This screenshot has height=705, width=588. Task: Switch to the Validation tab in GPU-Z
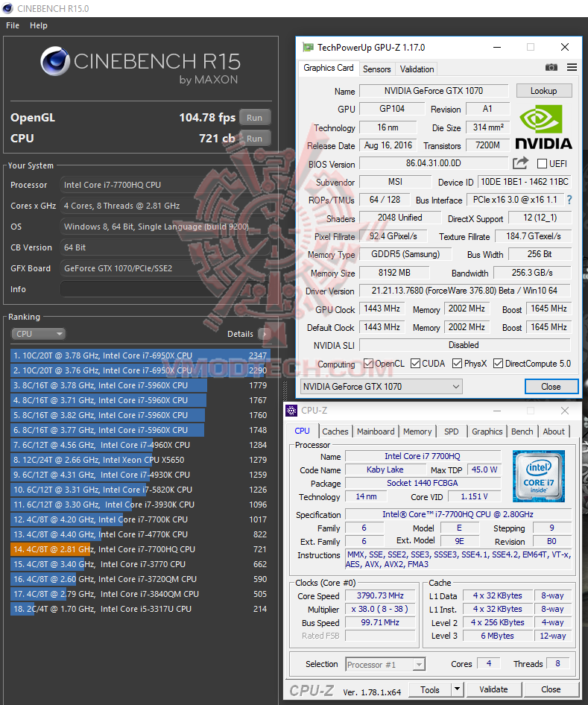click(x=417, y=69)
